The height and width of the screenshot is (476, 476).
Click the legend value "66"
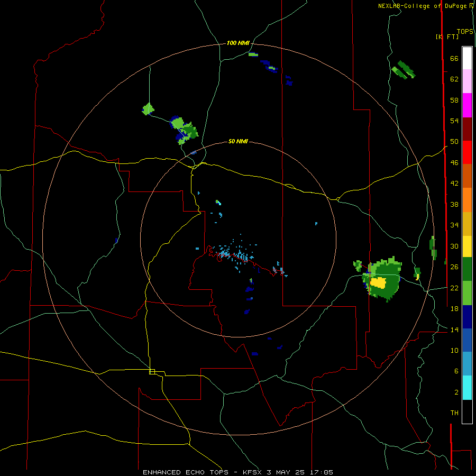point(454,58)
